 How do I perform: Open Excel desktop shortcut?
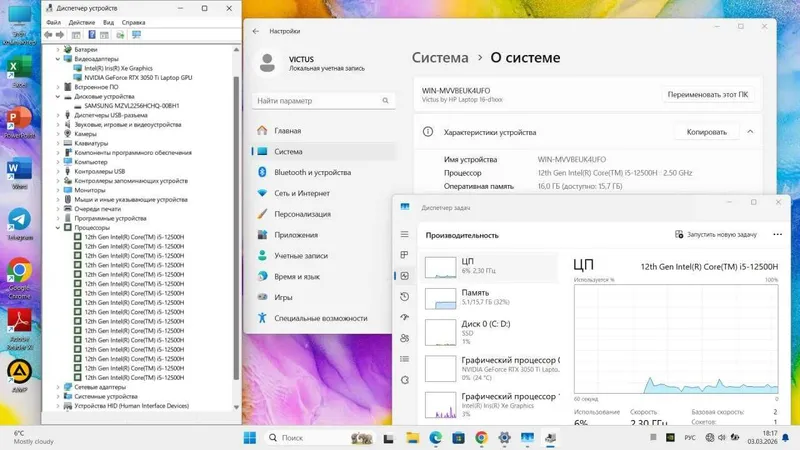[x=19, y=72]
